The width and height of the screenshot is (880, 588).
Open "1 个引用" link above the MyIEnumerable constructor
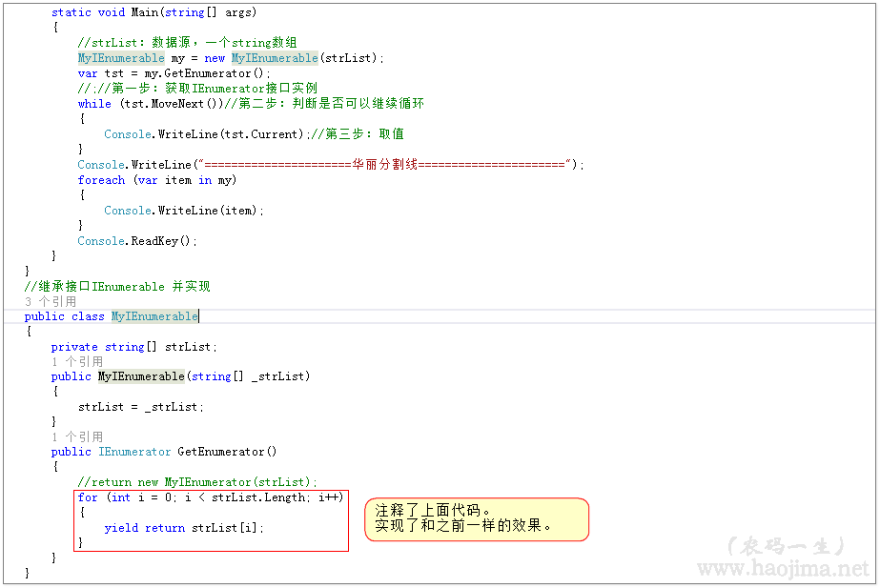click(77, 361)
